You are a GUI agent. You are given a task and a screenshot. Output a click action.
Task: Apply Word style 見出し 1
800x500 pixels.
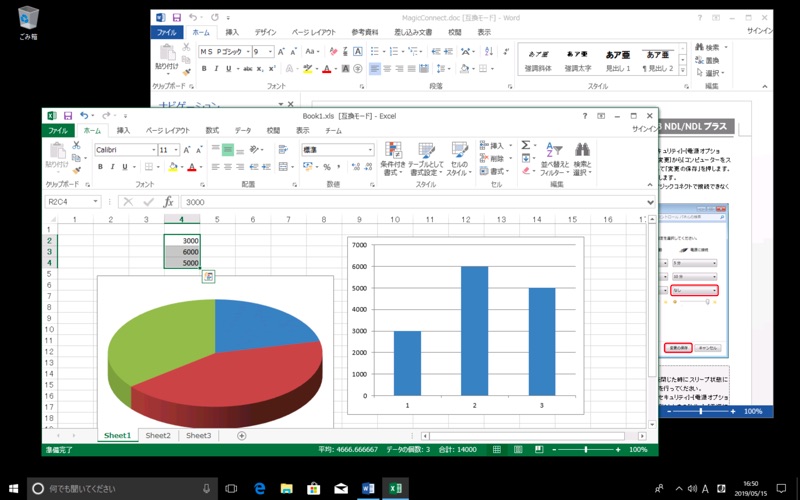pyautogui.click(x=618, y=60)
